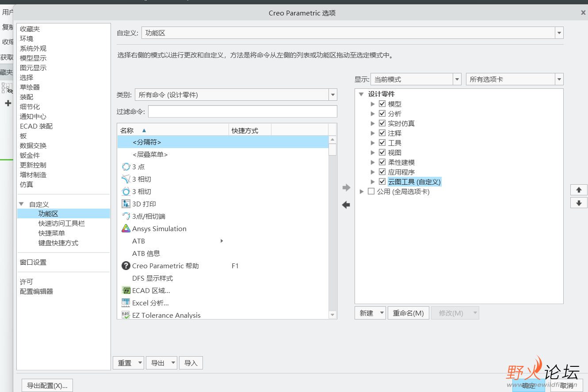Viewport: 588px width, 392px height.
Task: Select the <层叠菜单> list row
Action: tap(223, 154)
